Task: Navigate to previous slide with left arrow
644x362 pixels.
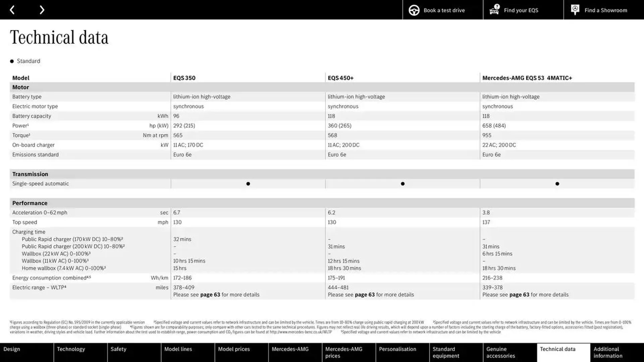Action: (x=12, y=10)
